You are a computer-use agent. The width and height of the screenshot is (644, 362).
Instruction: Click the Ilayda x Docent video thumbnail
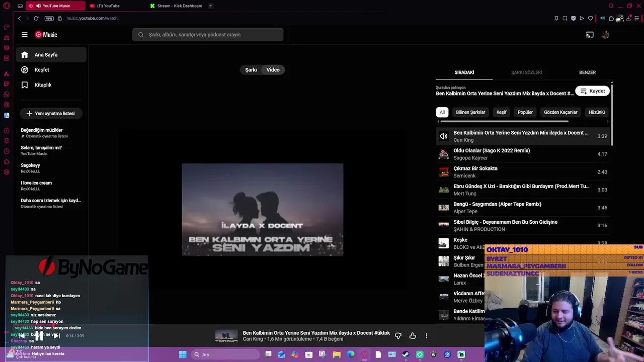[x=263, y=210]
